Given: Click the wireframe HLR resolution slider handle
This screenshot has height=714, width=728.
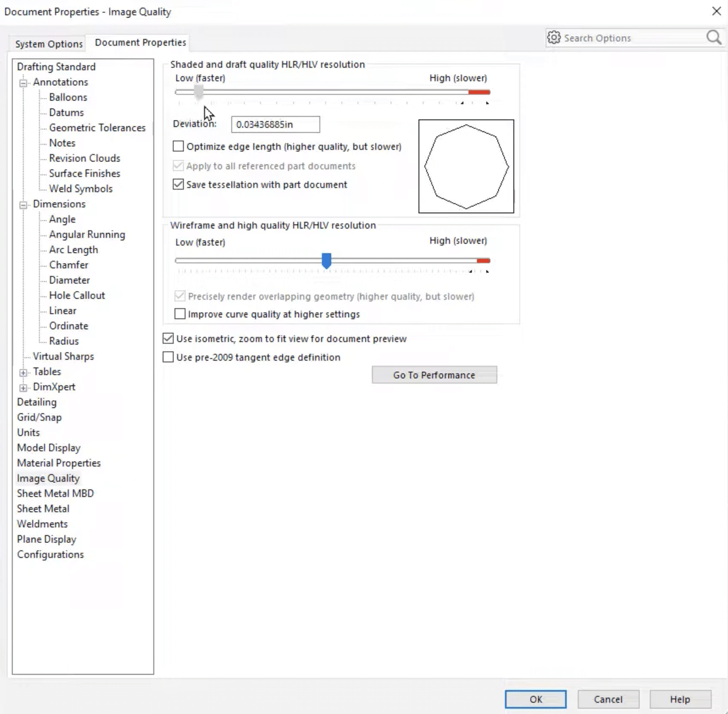Looking at the screenshot, I should pos(328,261).
